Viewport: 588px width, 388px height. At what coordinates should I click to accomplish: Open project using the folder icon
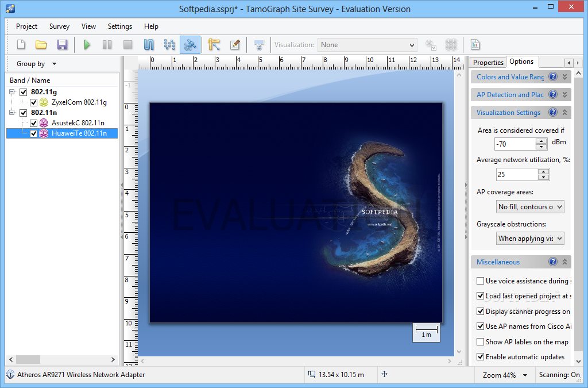click(x=41, y=45)
